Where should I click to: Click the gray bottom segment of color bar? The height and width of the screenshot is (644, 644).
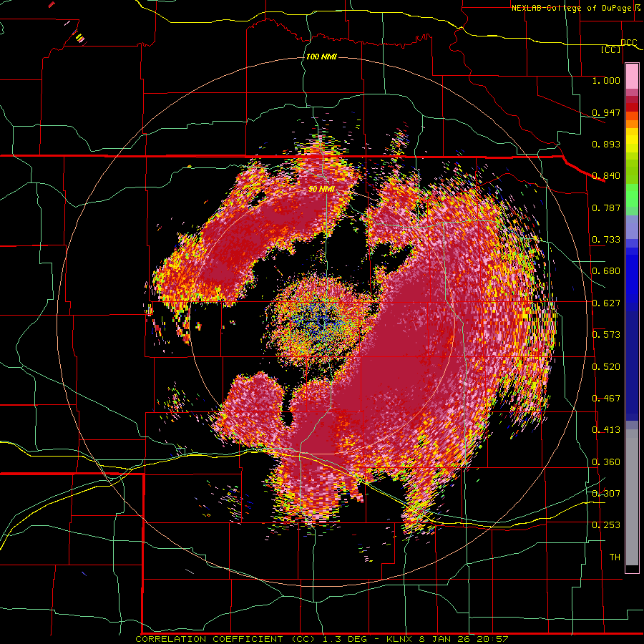click(632, 497)
